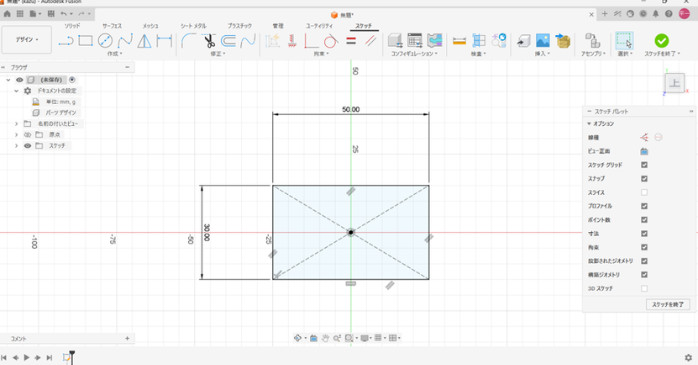Image resolution: width=698 pixels, height=365 pixels.
Task: Enable the 3D スケッチ checkbox
Action: [x=644, y=289]
